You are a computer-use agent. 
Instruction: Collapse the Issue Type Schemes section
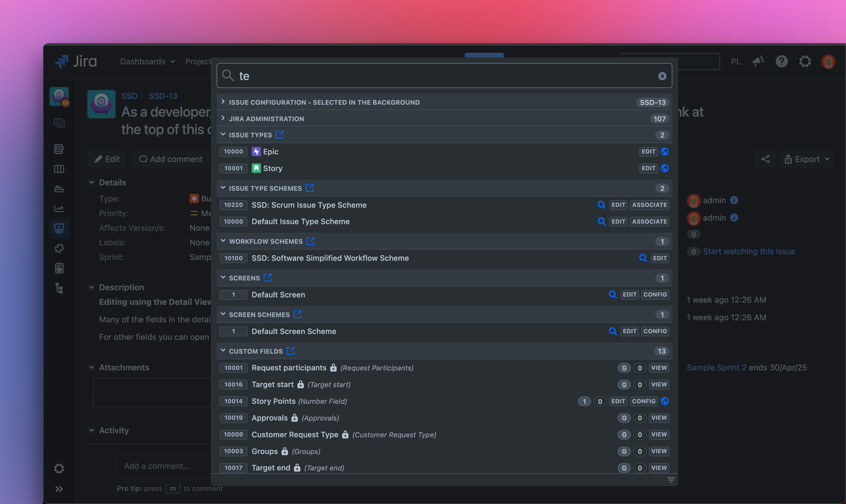(223, 188)
